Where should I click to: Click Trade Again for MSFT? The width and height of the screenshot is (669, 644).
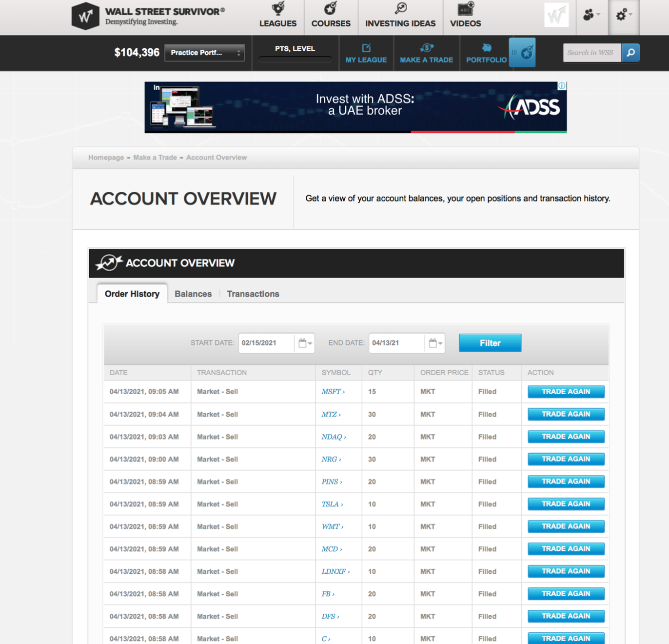pos(566,392)
